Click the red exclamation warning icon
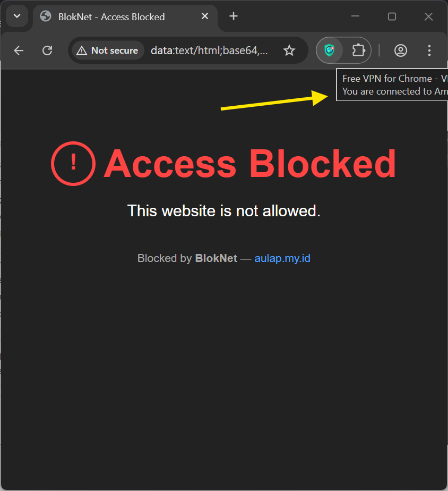 pos(73,163)
